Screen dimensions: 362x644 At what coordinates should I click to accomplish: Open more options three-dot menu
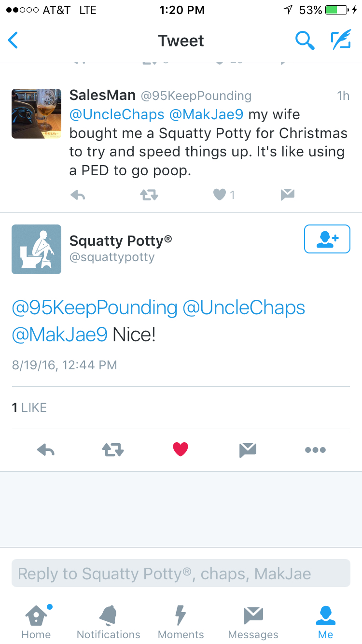tap(315, 450)
